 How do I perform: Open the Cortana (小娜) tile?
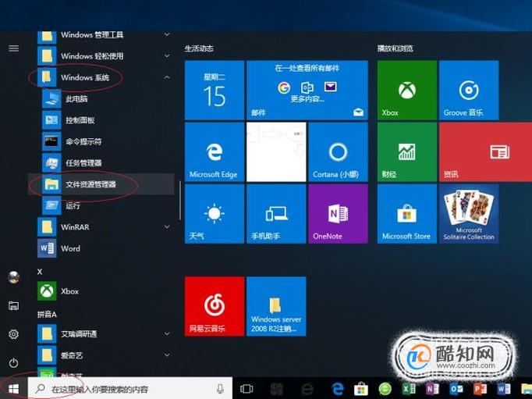click(x=338, y=151)
